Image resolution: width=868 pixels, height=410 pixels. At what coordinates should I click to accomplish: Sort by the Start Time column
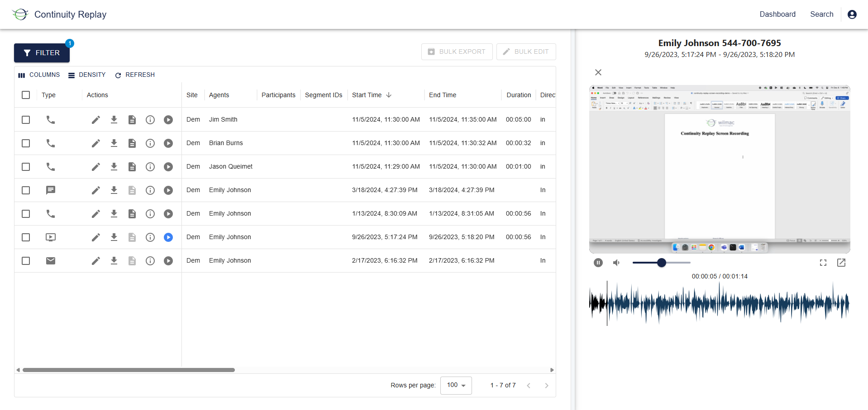pos(367,95)
